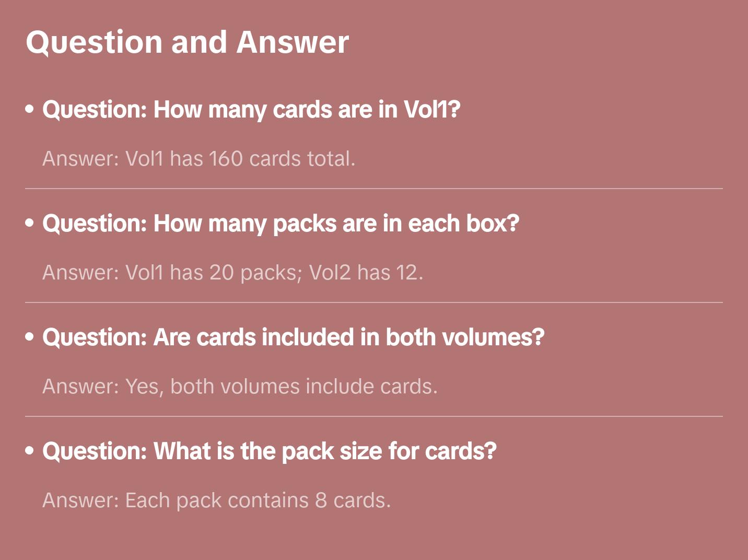
Task: Click the divider line below the Vol1 answer
Action: click(x=373, y=189)
